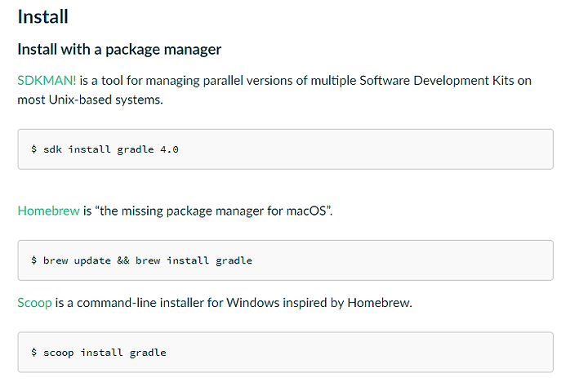Click the word scoop in install command
Viewport: 588px width, 391px height.
[x=59, y=353]
